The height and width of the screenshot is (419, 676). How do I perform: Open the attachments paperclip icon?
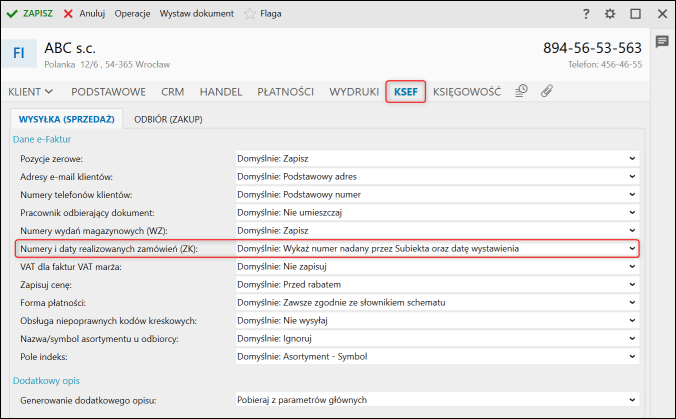point(546,91)
